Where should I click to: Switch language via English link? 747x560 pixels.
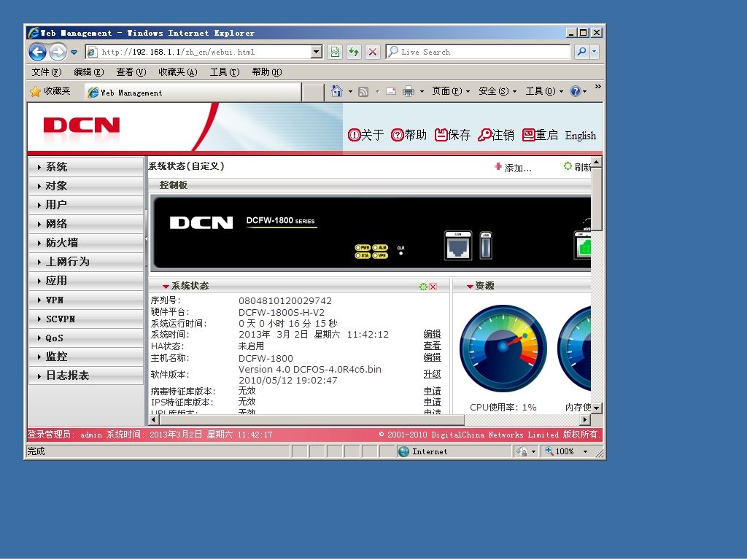point(580,136)
